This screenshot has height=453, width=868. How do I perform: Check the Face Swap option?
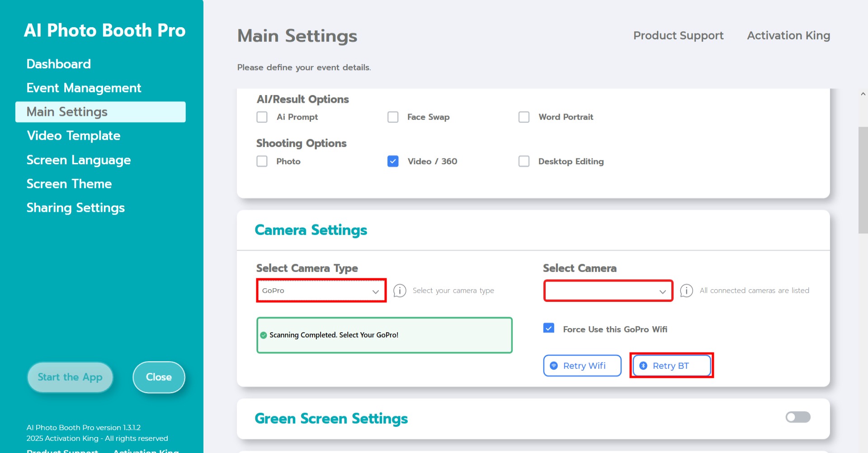pos(393,117)
